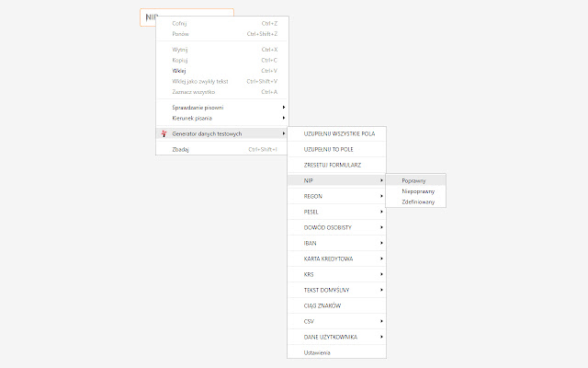Choose Ponów from the context menu
The width and height of the screenshot is (588, 368).
[x=221, y=34]
